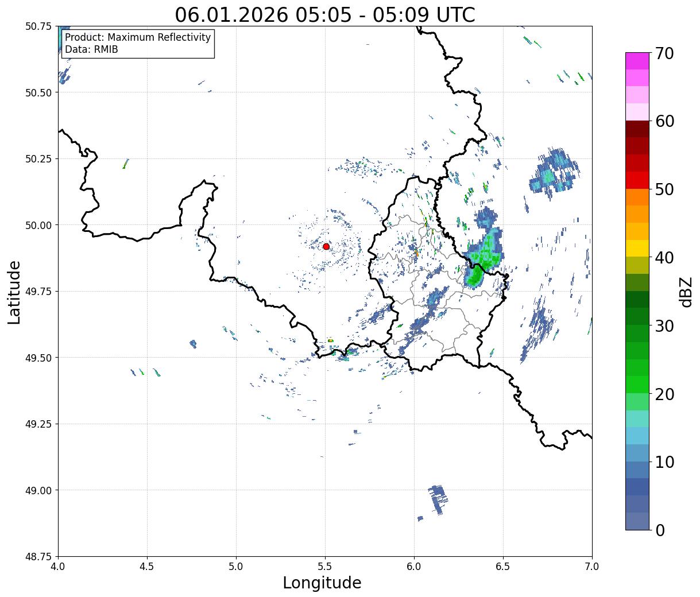Screen dimensions: 700x597
Task: Click the latitude tick label 50.50
Action: pyautogui.click(x=38, y=92)
